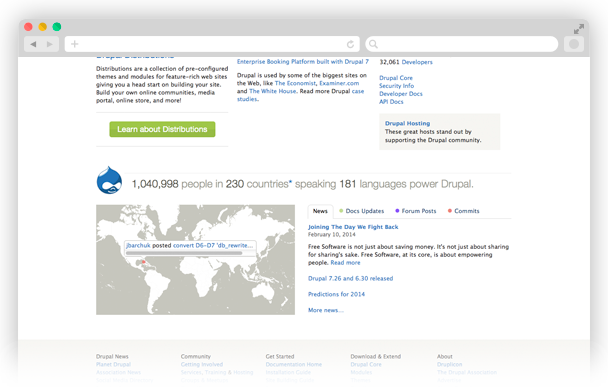The height and width of the screenshot is (387, 608).
Task: Toggle fullscreen with the expand arrows icon
Action: (579, 29)
